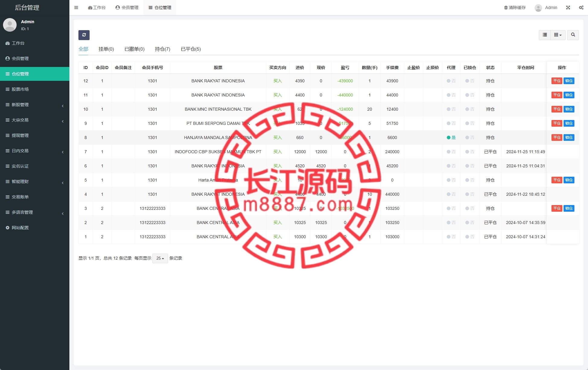Open the 25 records-per-page dropdown
Screen dimensions: 588x370
(x=160, y=258)
